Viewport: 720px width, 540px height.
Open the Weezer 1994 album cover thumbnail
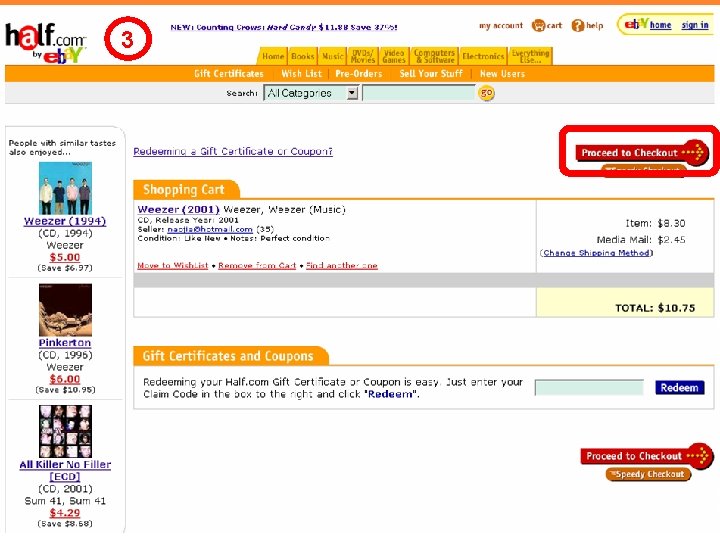tap(65, 188)
